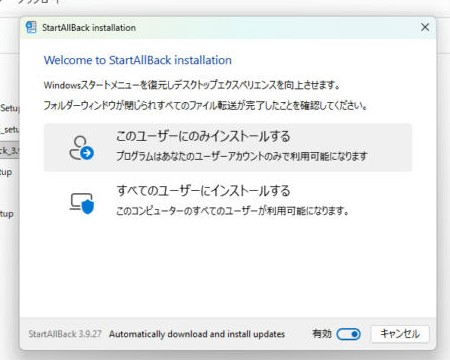The image size is (450, 360).
Task: Click the StartAllBack 3.9.27 version text
Action: 65,334
